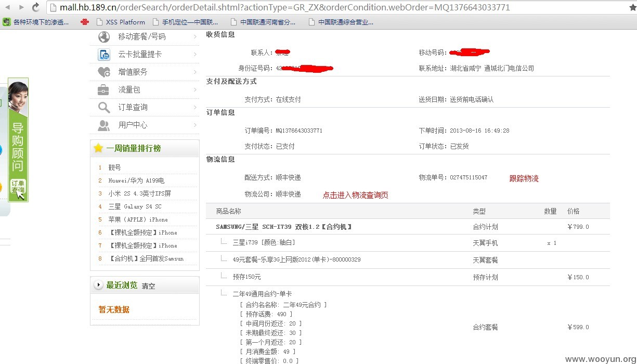
Task: Expand the chevron beside 流量包
Action: 195,89
